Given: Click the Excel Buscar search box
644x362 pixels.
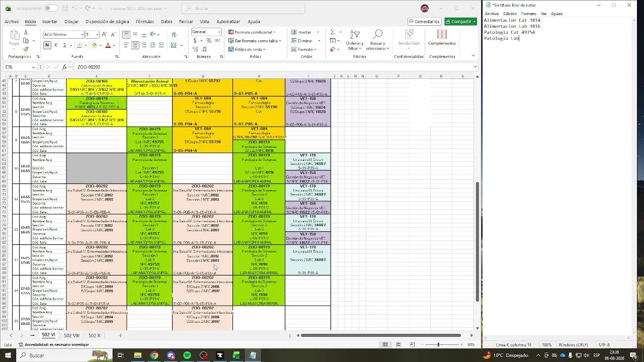Looking at the screenshot, I should 243,8.
